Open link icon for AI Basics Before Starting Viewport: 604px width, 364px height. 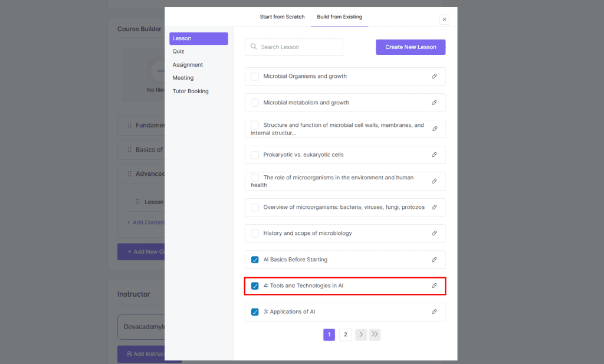click(434, 260)
